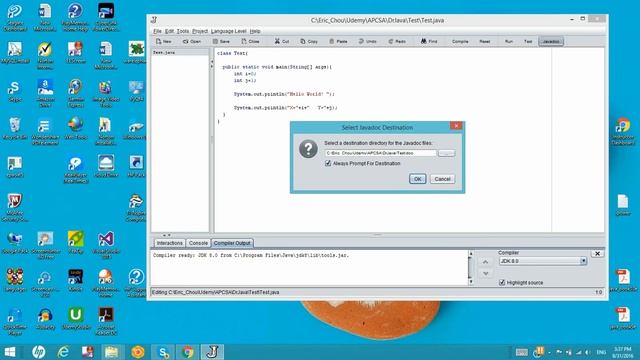Click the Test toolbar button

tap(528, 41)
